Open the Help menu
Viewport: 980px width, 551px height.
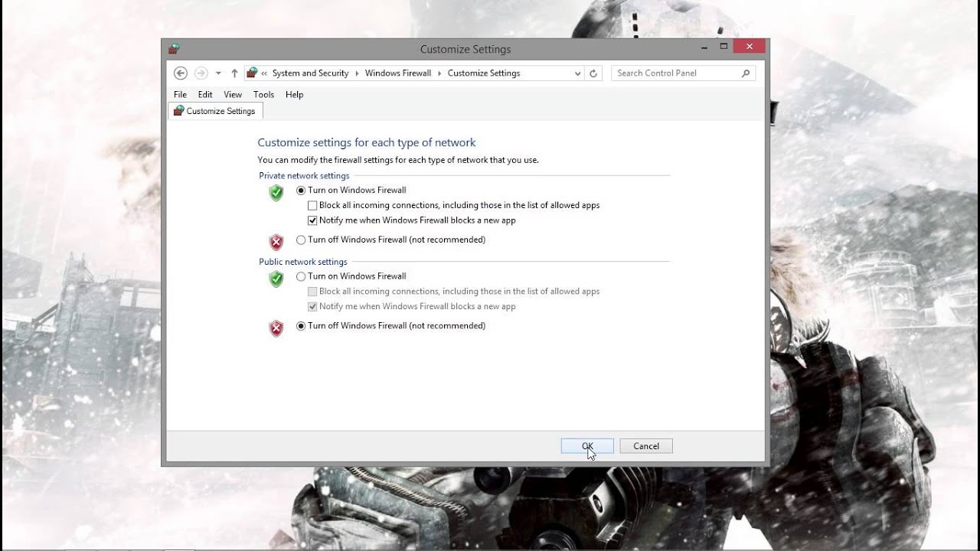point(294,95)
